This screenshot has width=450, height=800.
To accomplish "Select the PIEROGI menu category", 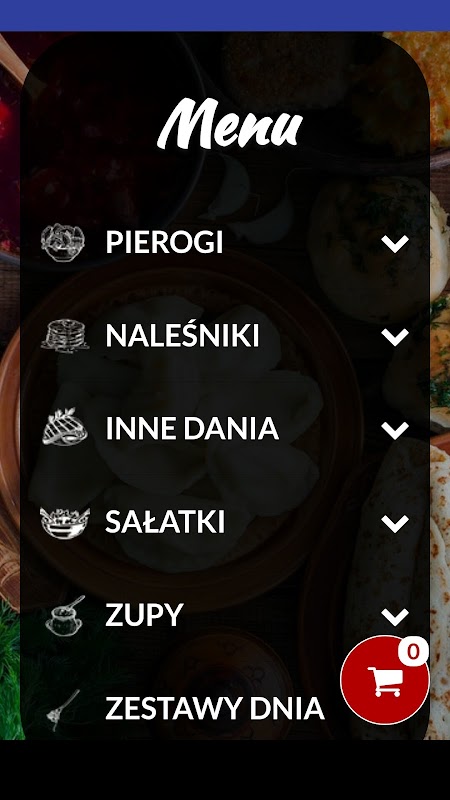I will (164, 242).
